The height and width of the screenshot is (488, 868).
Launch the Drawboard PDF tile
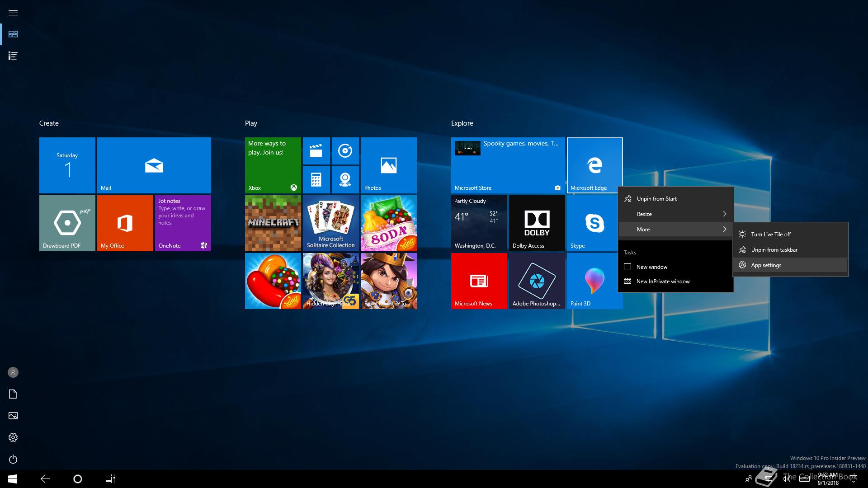(x=67, y=223)
